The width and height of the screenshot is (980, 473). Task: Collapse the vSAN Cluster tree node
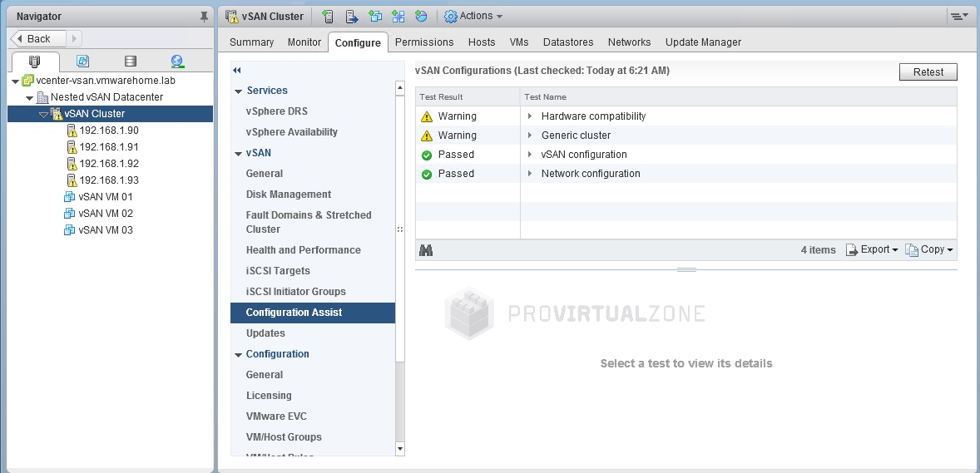(x=43, y=115)
